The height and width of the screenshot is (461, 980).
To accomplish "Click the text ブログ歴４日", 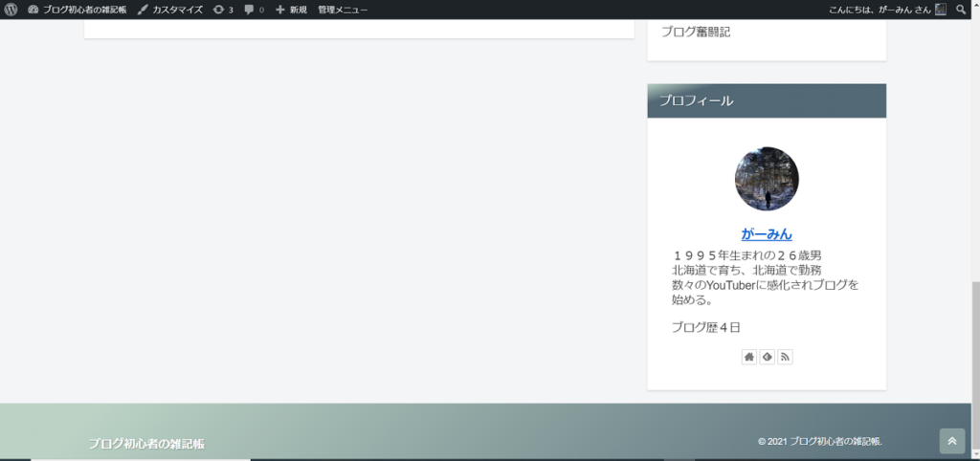I will click(706, 327).
